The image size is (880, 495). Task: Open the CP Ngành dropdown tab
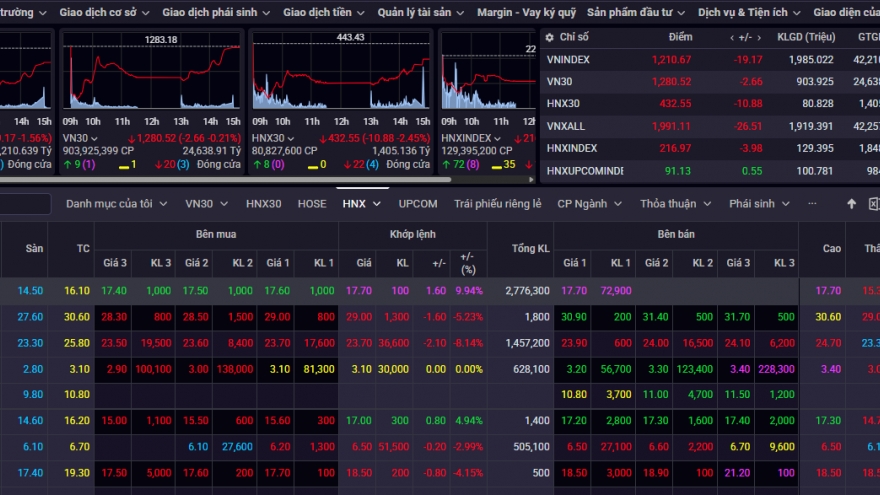tap(588, 204)
